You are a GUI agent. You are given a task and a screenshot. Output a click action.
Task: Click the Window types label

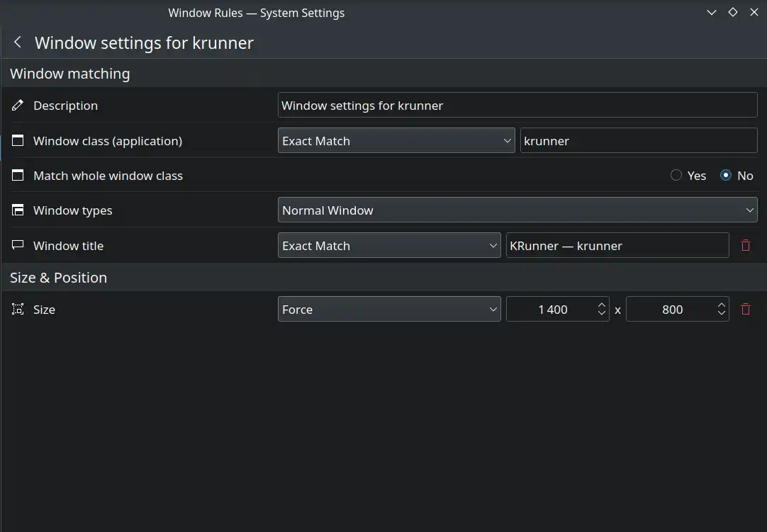[x=73, y=210]
